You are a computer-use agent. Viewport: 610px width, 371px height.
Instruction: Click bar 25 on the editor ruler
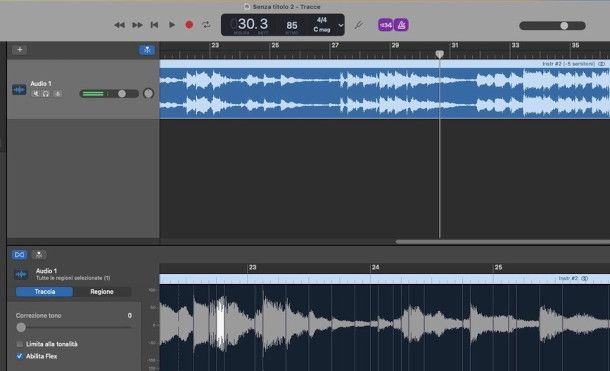[x=498, y=268]
